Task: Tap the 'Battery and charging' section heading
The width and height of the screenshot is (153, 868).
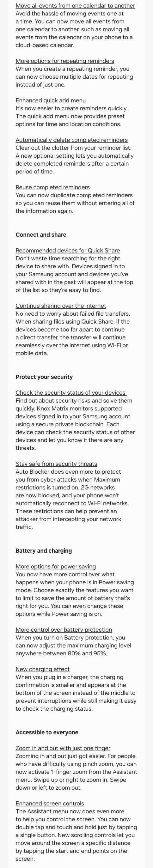Action: click(x=44, y=550)
